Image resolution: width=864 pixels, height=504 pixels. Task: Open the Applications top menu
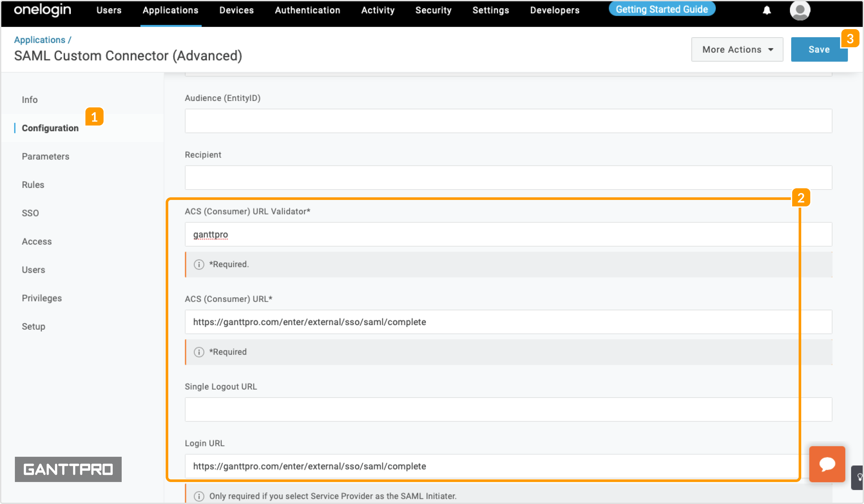pos(171,10)
